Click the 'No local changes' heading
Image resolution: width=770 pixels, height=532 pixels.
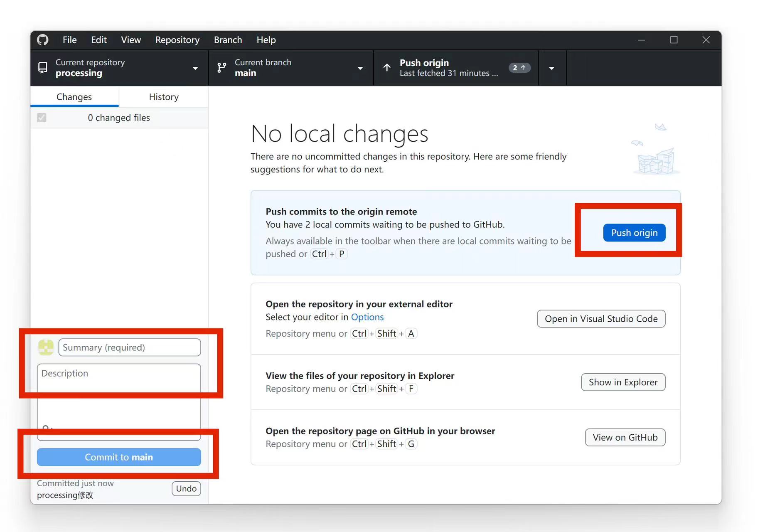pos(339,134)
